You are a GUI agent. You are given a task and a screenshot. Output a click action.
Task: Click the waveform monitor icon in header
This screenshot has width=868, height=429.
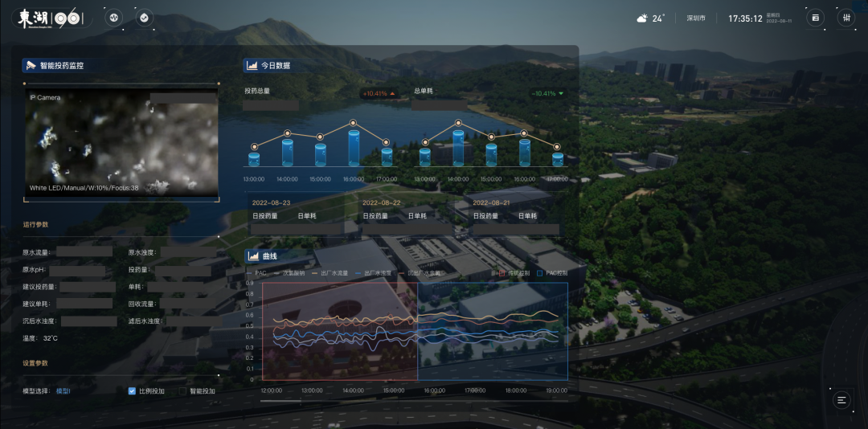click(x=113, y=17)
